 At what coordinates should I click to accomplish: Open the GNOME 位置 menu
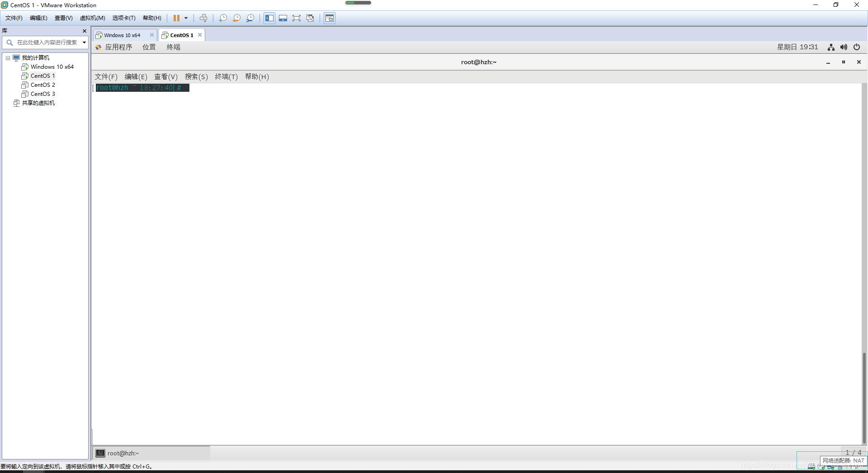pyautogui.click(x=149, y=47)
